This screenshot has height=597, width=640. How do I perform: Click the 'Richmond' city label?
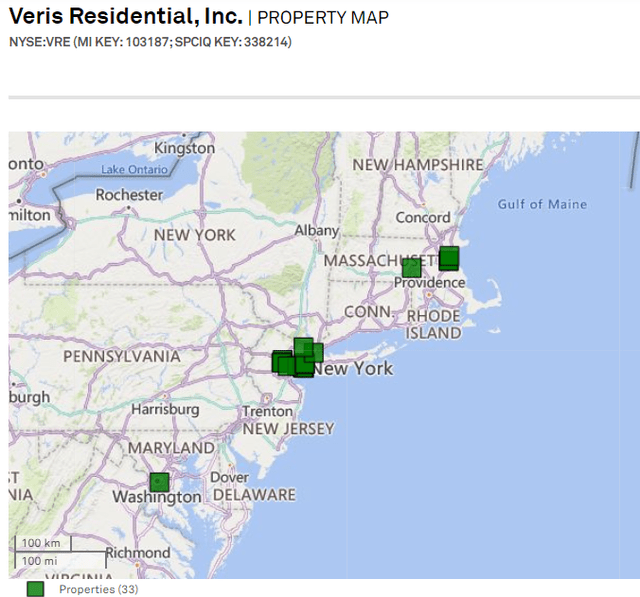click(x=138, y=553)
